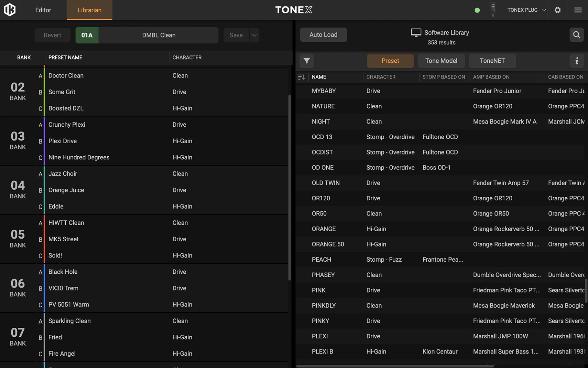
Task: Toggle the Tone Model filter
Action: point(441,61)
